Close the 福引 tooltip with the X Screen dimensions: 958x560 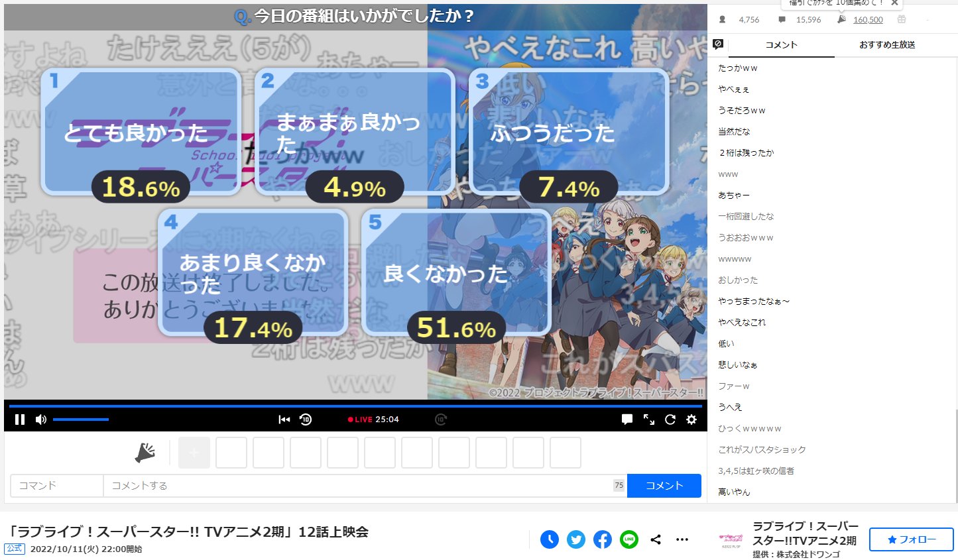coord(894,3)
